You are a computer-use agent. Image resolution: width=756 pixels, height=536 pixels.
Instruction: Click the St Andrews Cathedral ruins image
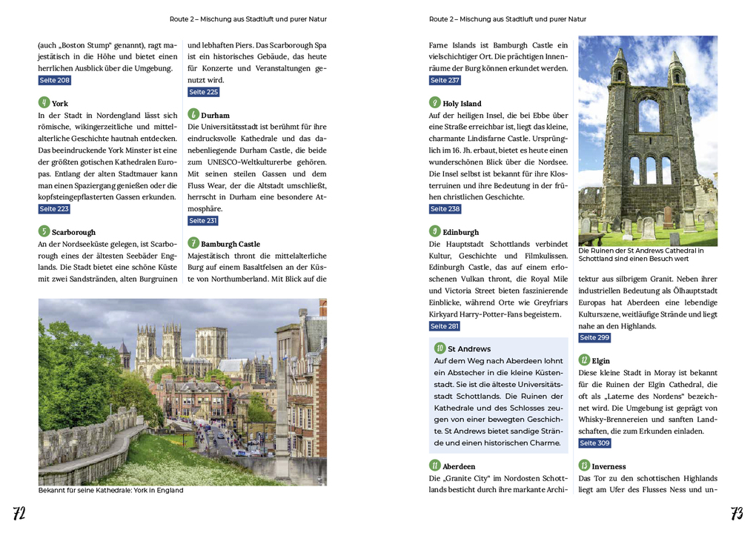[x=647, y=140]
